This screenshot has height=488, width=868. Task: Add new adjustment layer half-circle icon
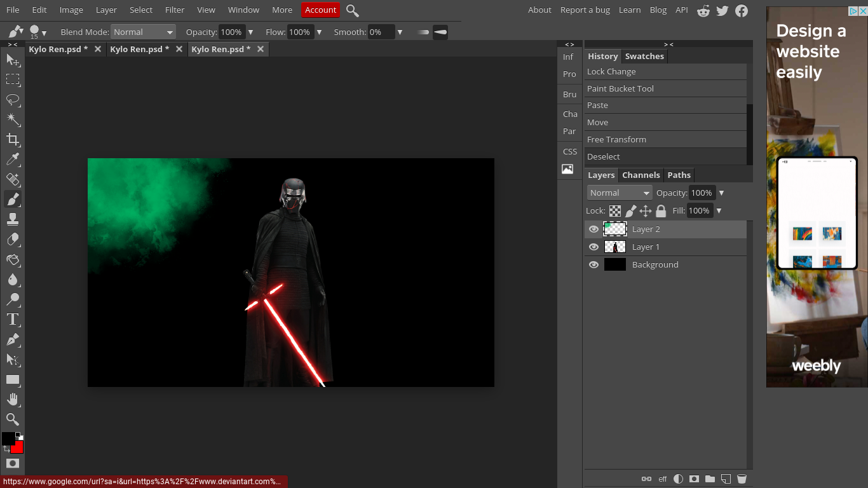[678, 479]
